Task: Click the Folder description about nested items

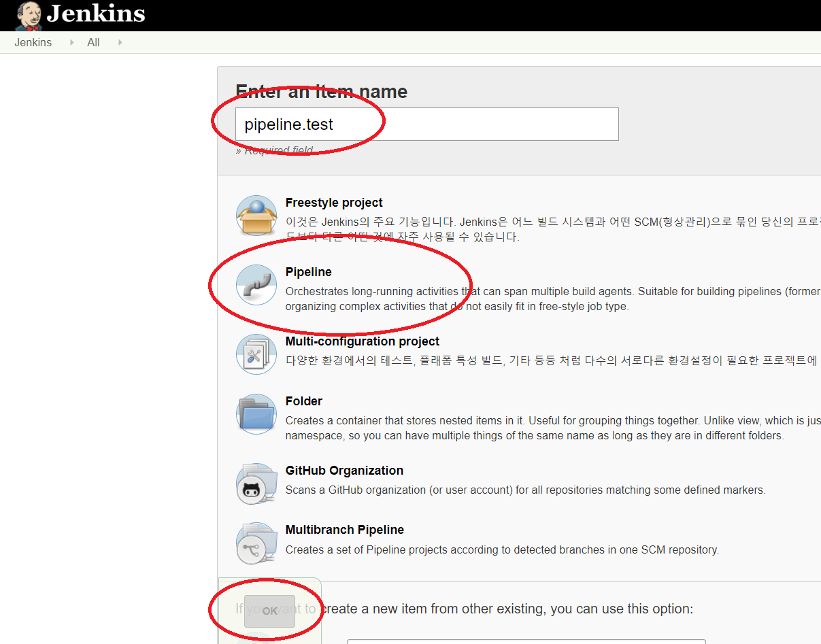Action: [553, 428]
